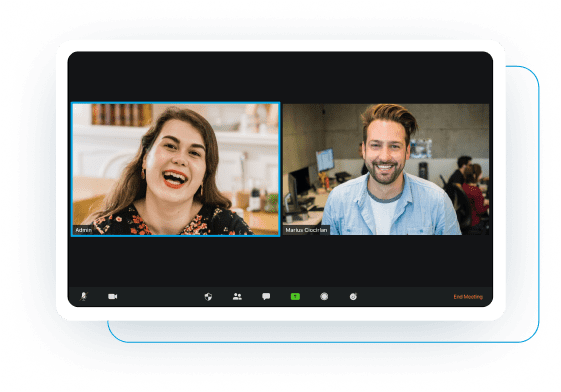Open the Security shield icon
Screen dimensions: 561x392
tap(208, 297)
